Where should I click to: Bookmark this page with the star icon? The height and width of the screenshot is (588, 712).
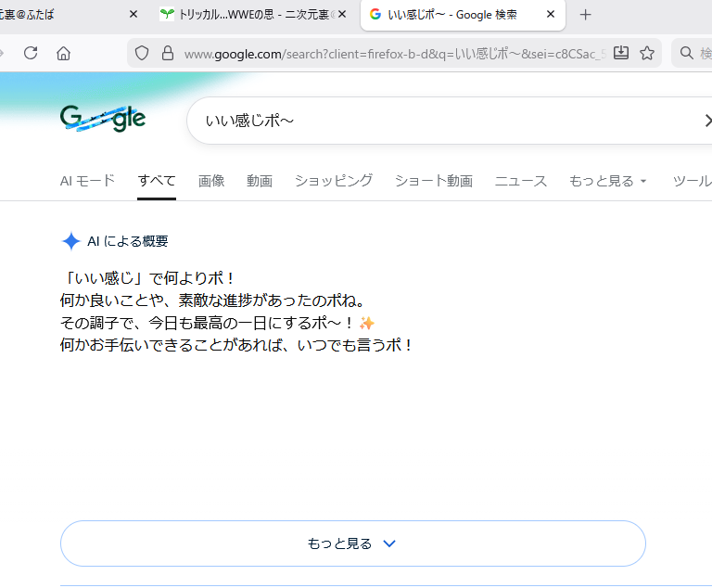click(x=647, y=53)
